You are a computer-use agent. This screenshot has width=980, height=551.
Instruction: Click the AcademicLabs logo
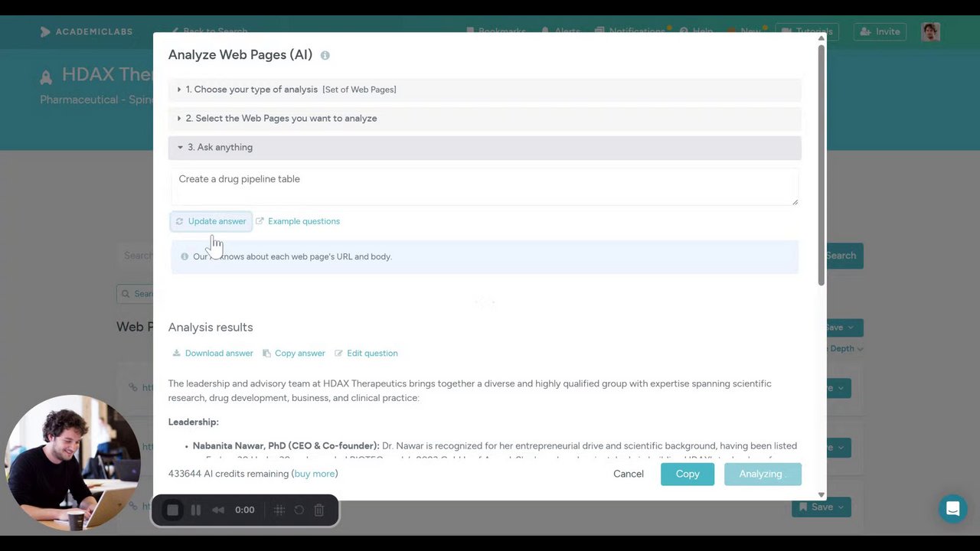pos(87,31)
